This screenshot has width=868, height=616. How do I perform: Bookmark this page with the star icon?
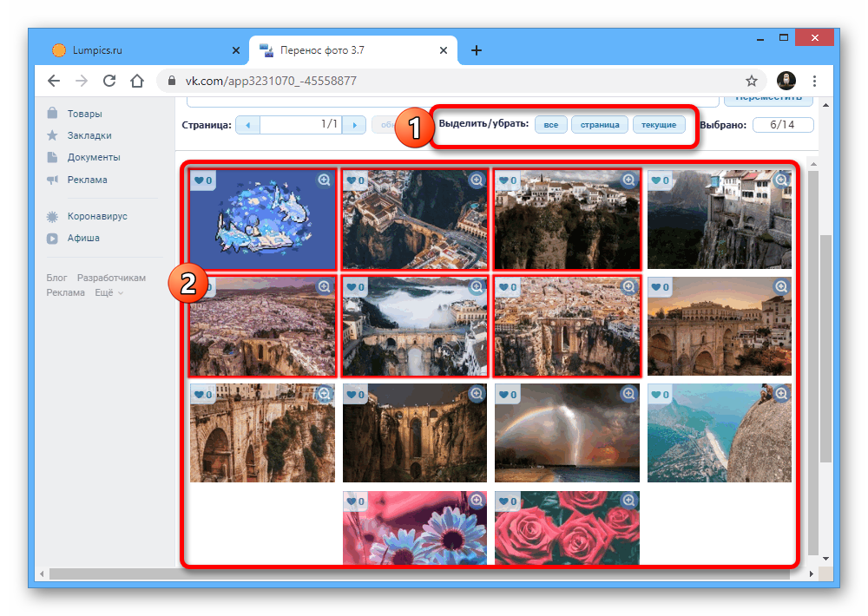(x=752, y=81)
